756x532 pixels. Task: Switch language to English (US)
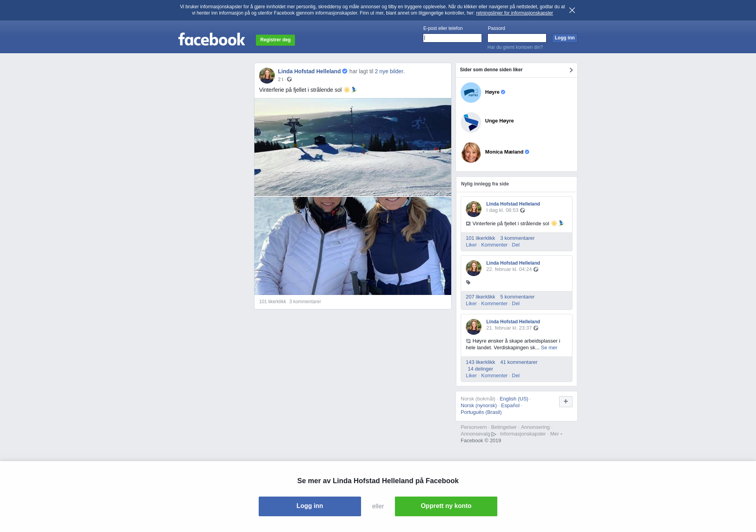514,399
